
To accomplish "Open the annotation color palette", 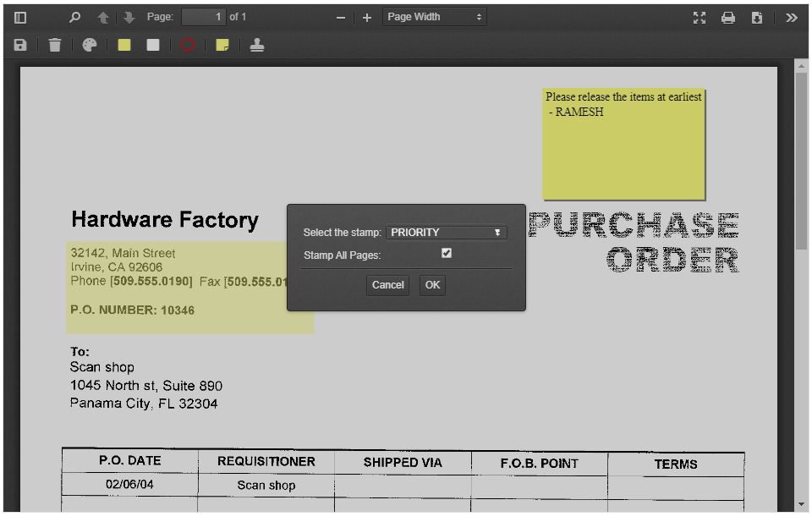I will click(88, 45).
